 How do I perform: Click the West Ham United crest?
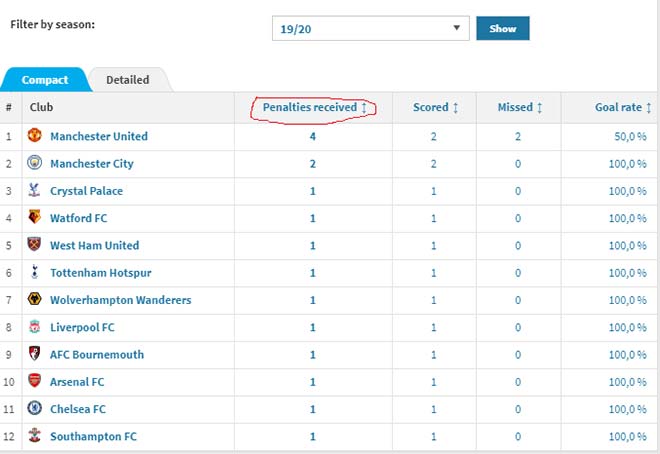[x=35, y=245]
